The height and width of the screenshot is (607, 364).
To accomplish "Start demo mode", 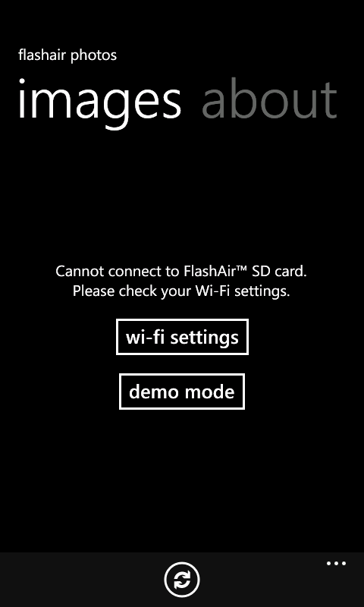I will (182, 392).
